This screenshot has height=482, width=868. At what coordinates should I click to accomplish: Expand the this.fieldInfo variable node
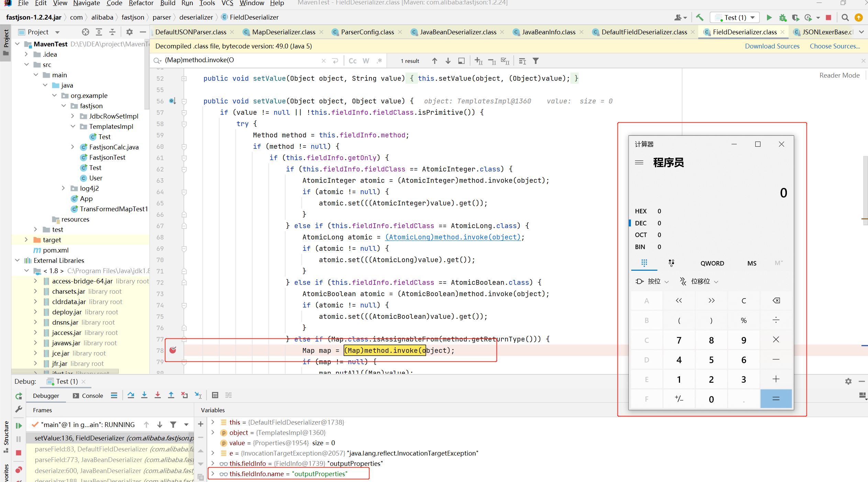coord(213,463)
